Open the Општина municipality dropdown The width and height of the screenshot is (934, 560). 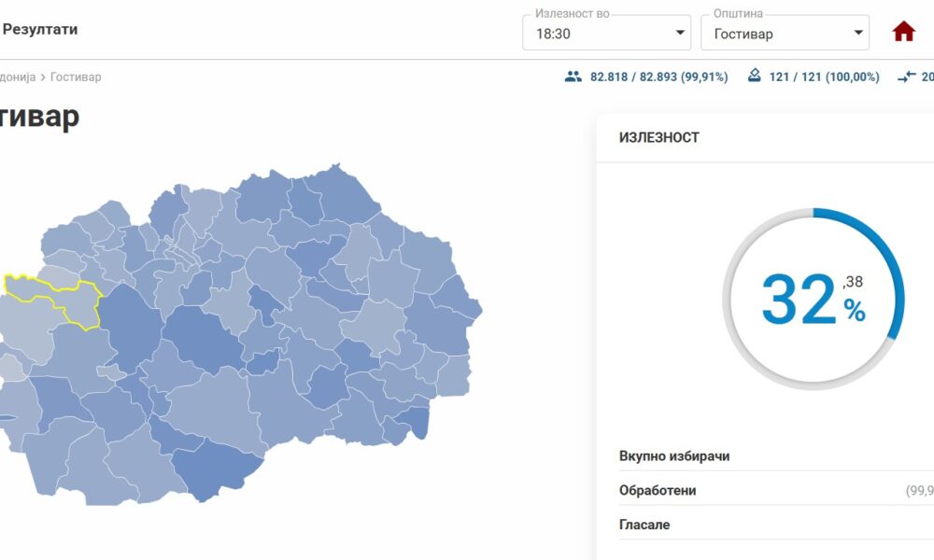(x=785, y=34)
